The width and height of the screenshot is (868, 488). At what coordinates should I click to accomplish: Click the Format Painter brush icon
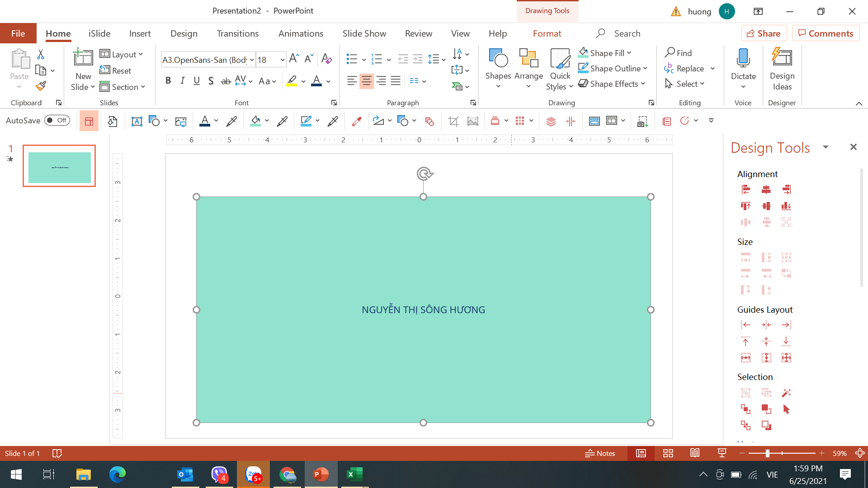41,86
